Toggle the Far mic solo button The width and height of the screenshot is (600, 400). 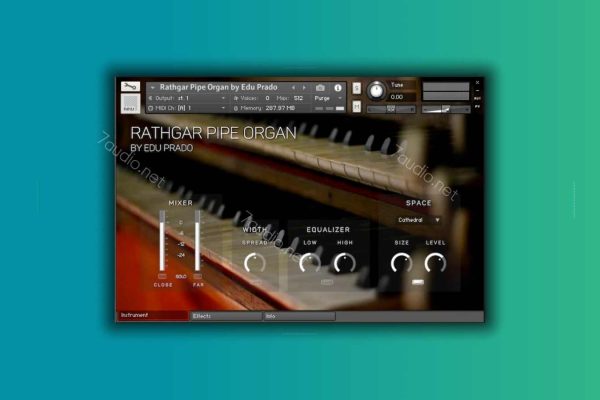(197, 276)
